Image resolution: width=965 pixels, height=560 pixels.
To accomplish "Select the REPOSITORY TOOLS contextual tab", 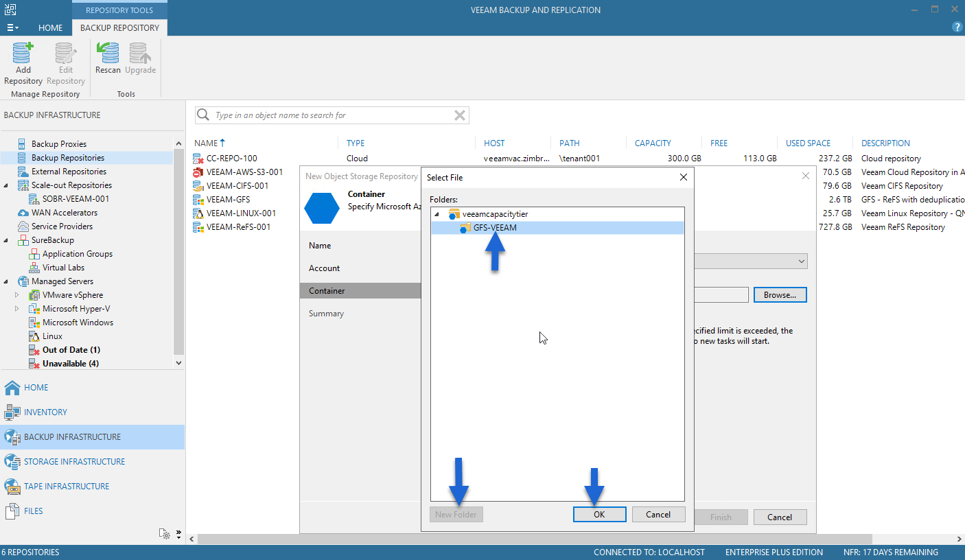I will click(119, 10).
